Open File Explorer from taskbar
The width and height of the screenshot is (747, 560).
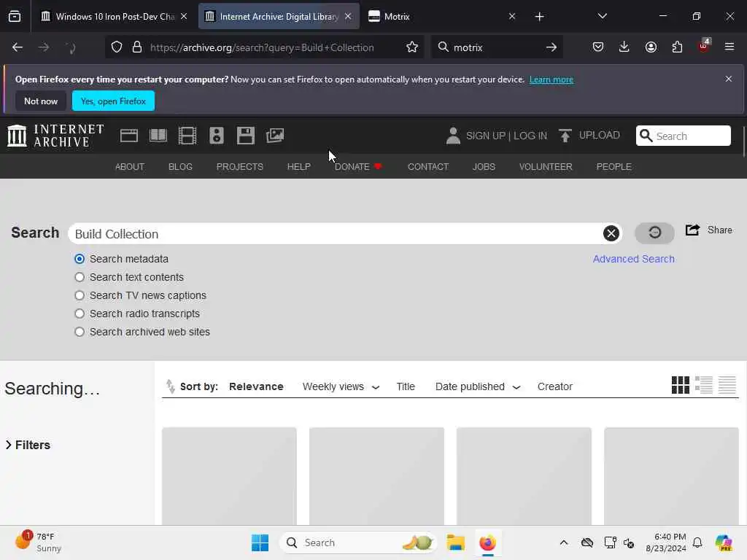pos(455,542)
